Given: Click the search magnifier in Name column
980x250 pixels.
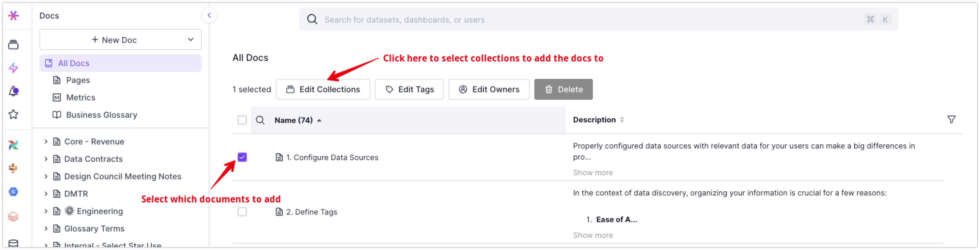Looking at the screenshot, I should tap(260, 120).
